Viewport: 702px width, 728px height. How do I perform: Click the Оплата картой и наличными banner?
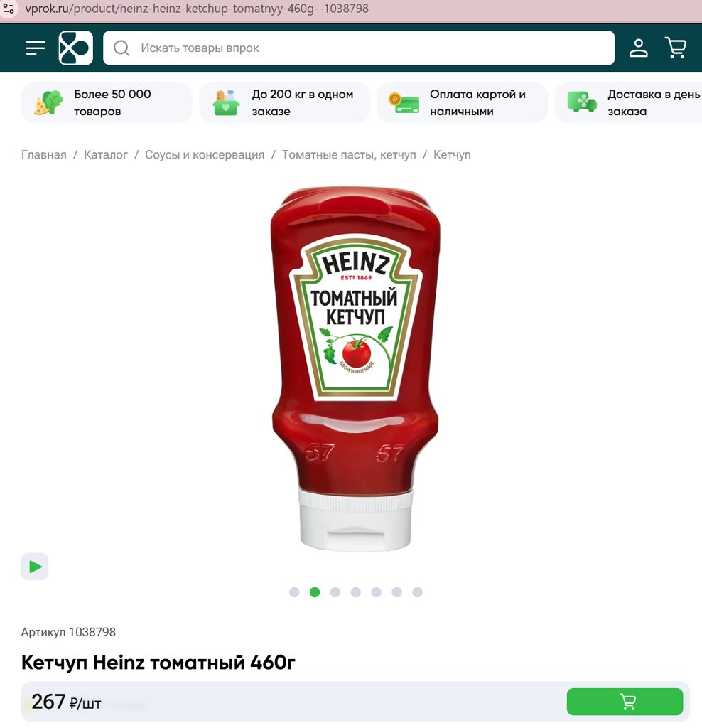pos(462,102)
